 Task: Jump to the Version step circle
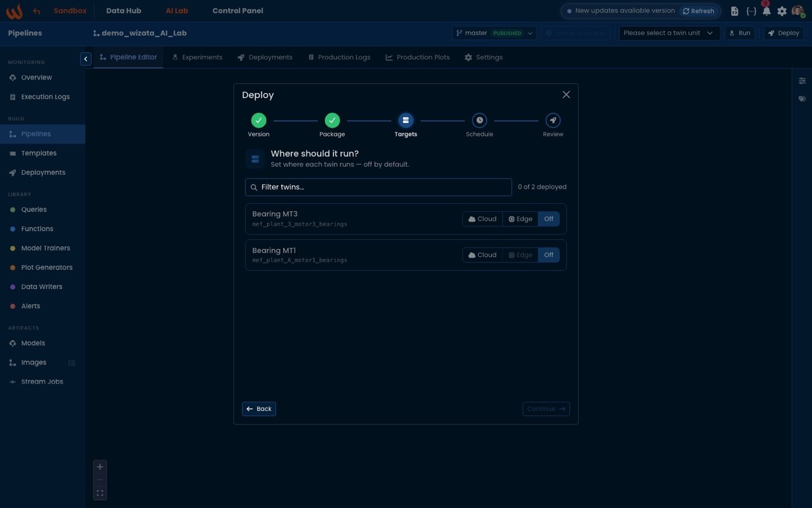(x=259, y=120)
